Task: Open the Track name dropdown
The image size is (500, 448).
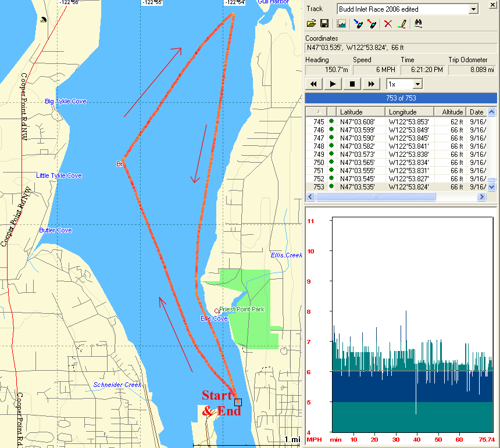Action: 473,9
